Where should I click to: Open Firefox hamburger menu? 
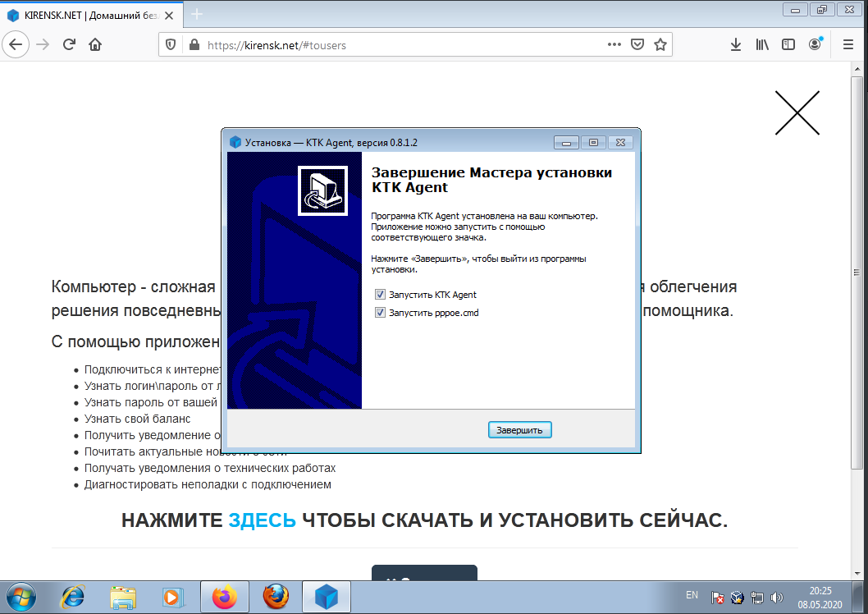[x=848, y=45]
